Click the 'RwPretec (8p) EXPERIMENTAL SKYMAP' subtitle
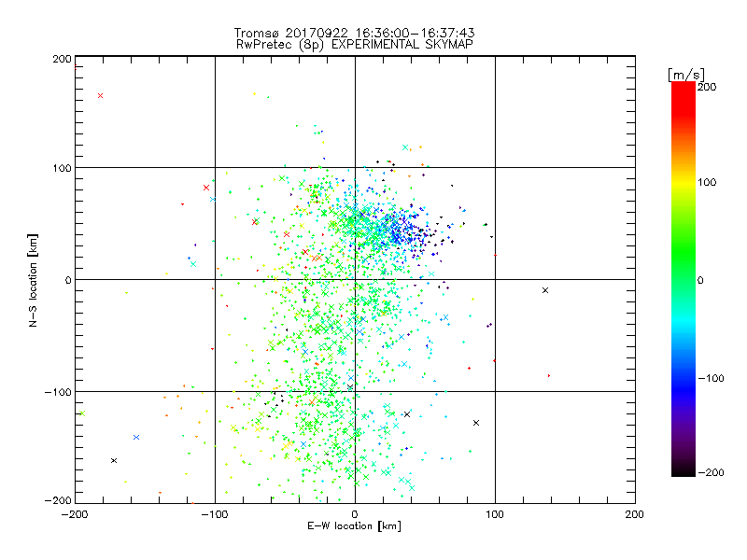 coord(355,45)
